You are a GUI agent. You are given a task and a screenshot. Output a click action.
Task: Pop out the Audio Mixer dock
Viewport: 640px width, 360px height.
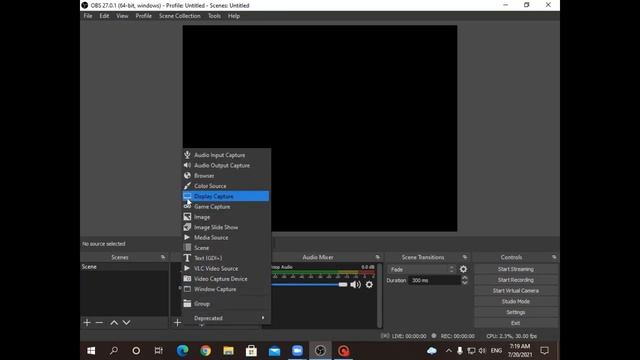coord(378,257)
